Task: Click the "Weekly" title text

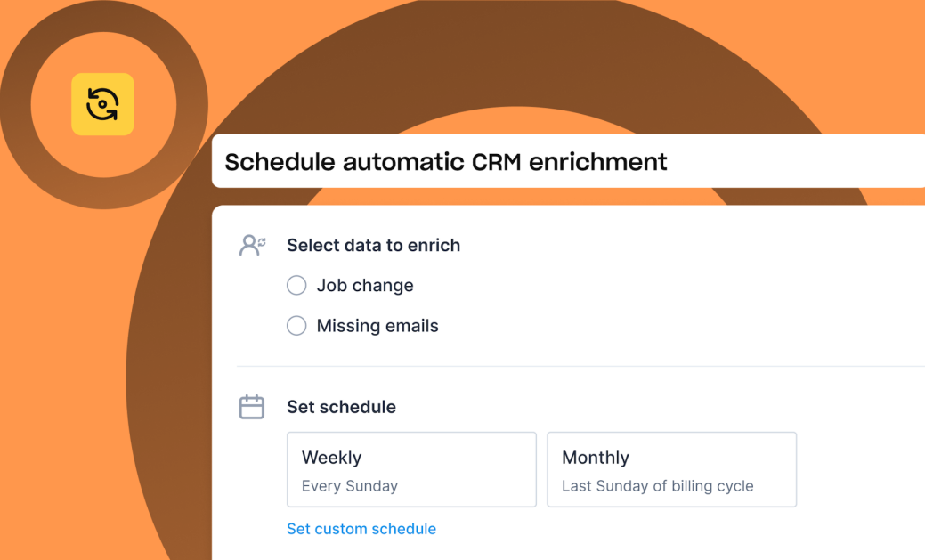Action: tap(331, 458)
